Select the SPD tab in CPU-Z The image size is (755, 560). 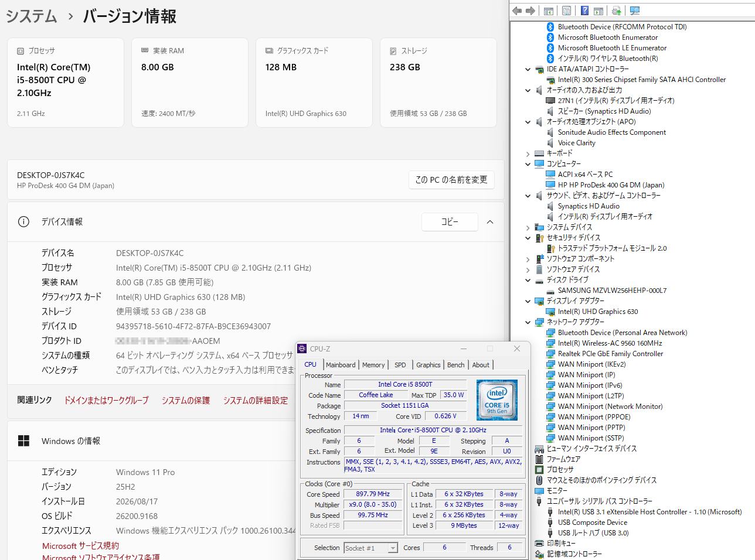pos(400,365)
